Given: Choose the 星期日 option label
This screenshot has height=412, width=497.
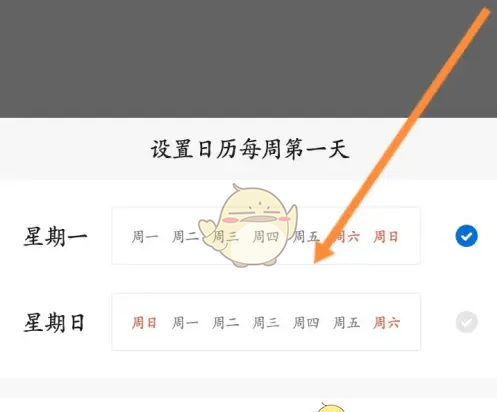Looking at the screenshot, I should click(x=54, y=322).
